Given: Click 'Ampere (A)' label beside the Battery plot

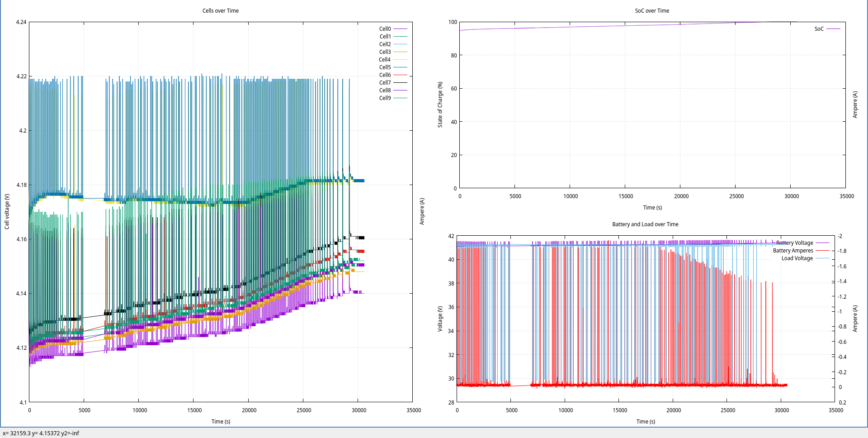Looking at the screenshot, I should coord(855,319).
